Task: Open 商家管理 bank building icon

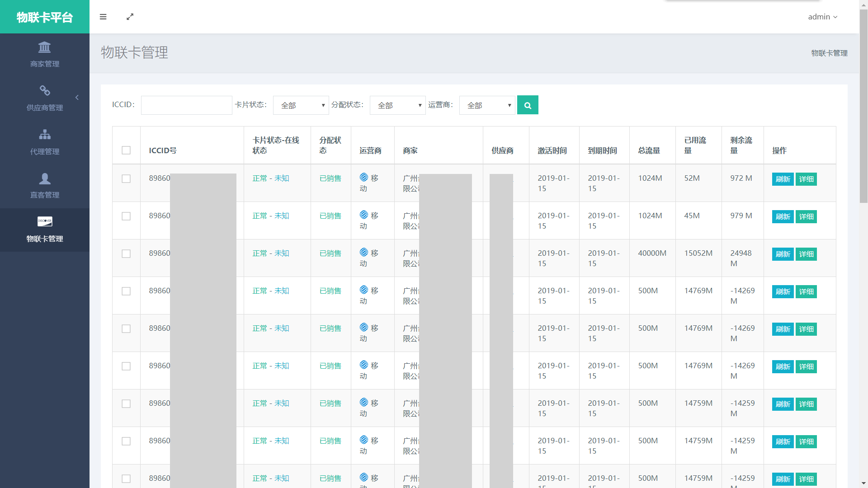Action: pyautogui.click(x=44, y=47)
